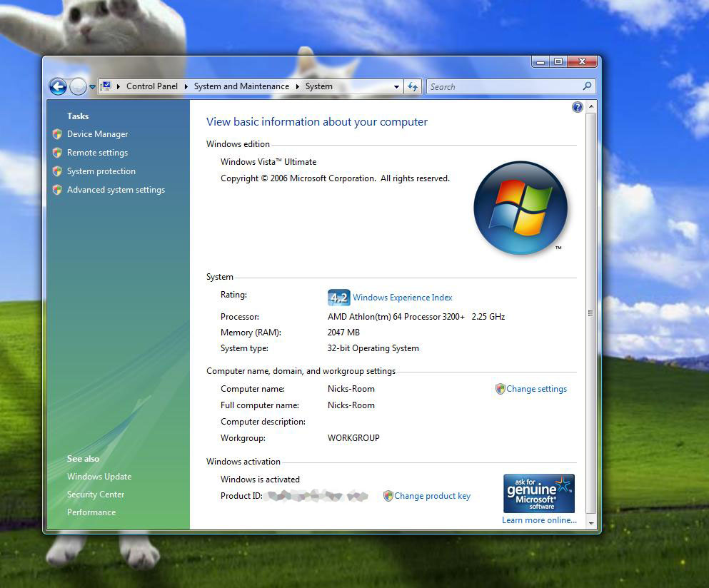This screenshot has width=709, height=588.
Task: Open the address bar history dropdown
Action: pos(396,87)
